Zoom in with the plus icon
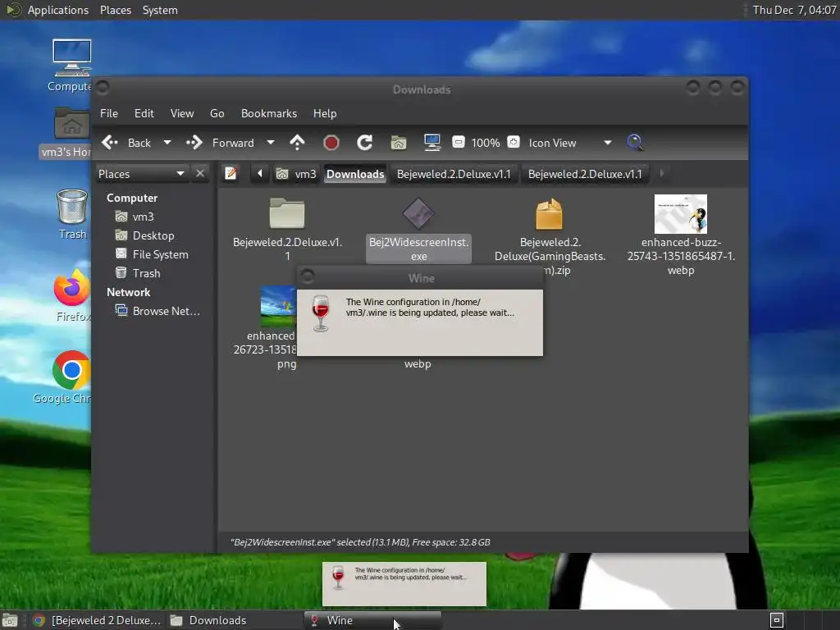Screen dimensions: 840x630 tap(514, 142)
